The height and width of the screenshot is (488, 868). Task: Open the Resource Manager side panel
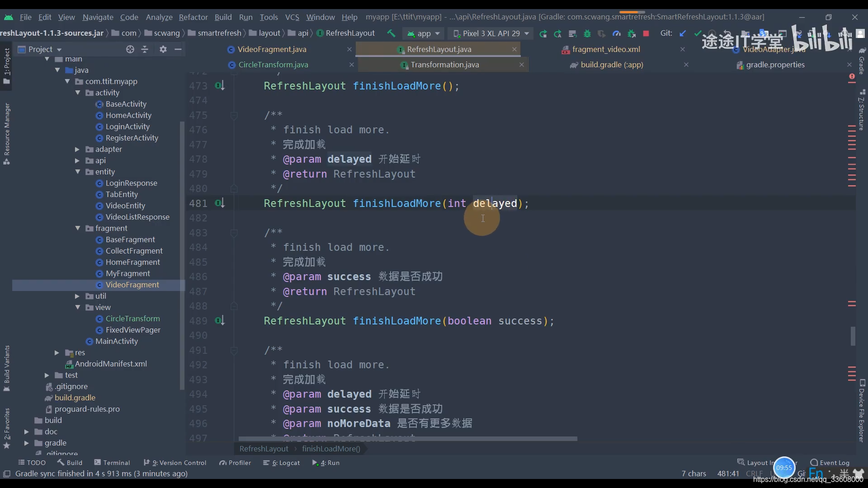point(7,134)
